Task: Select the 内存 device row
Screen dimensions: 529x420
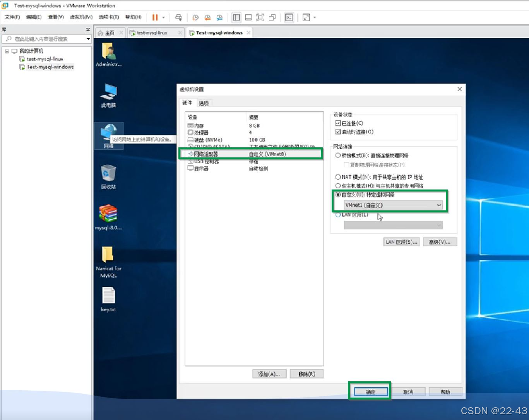Action: pyautogui.click(x=254, y=126)
